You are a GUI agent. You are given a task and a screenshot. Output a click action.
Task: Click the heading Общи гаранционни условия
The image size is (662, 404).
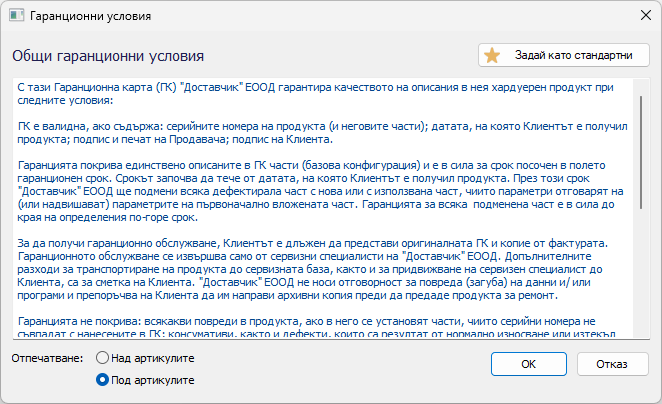pyautogui.click(x=108, y=56)
